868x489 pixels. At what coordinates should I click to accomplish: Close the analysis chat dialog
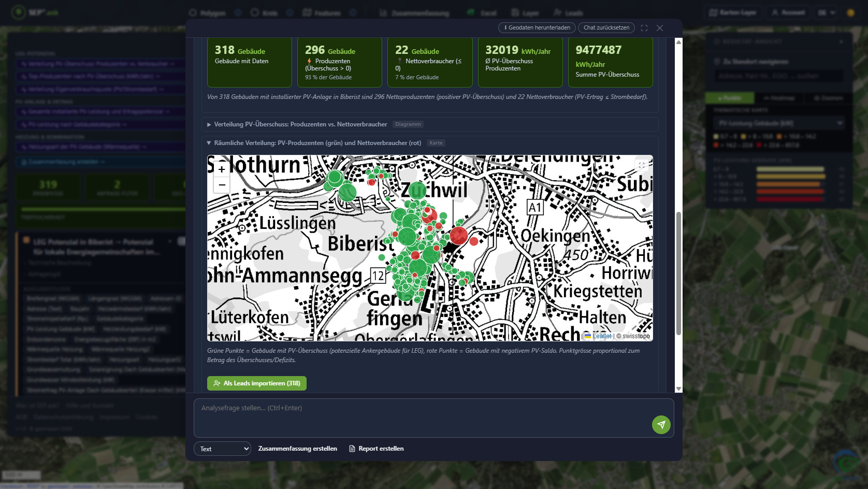coord(660,28)
